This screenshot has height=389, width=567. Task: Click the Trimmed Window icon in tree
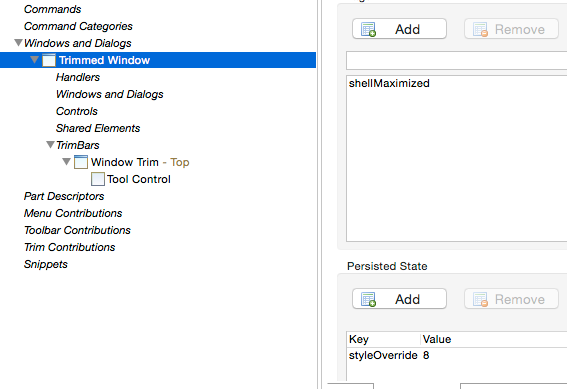pyautogui.click(x=49, y=60)
